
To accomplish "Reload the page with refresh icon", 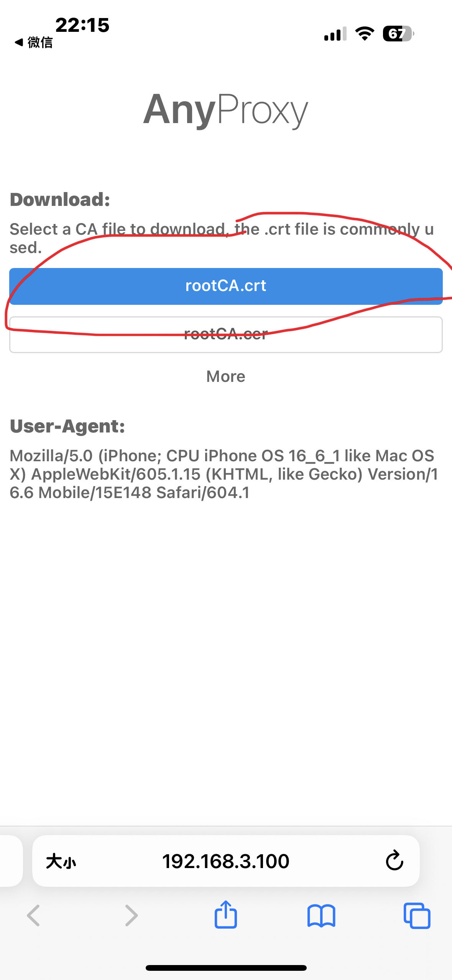I will point(394,861).
